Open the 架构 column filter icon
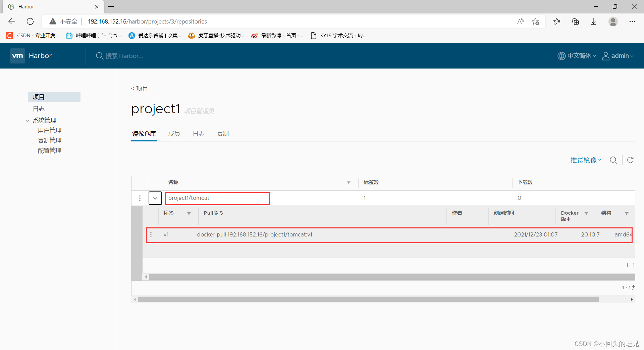644x350 pixels. 627,214
